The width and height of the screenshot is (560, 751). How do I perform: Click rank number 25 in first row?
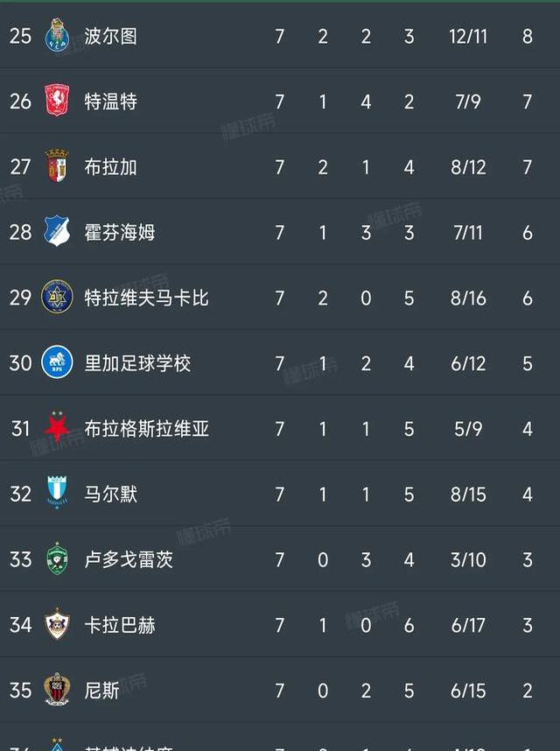pos(24,36)
